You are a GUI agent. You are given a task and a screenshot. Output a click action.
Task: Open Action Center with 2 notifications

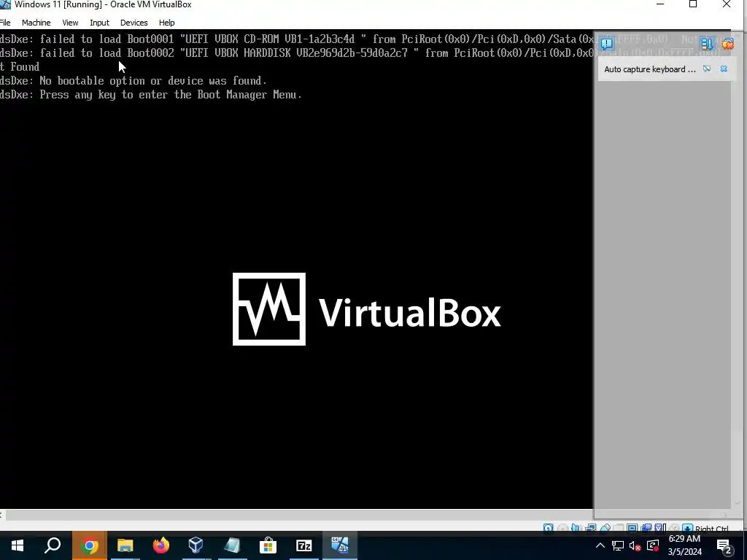coord(724,545)
